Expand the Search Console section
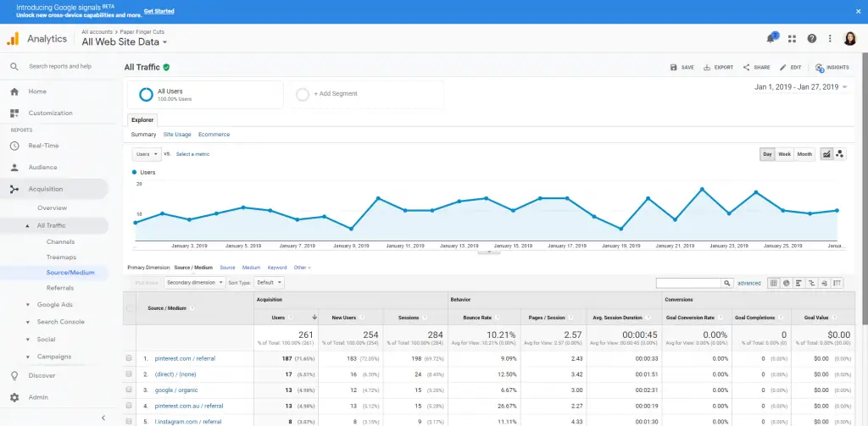Image resolution: width=868 pixels, height=426 pixels. 28,322
